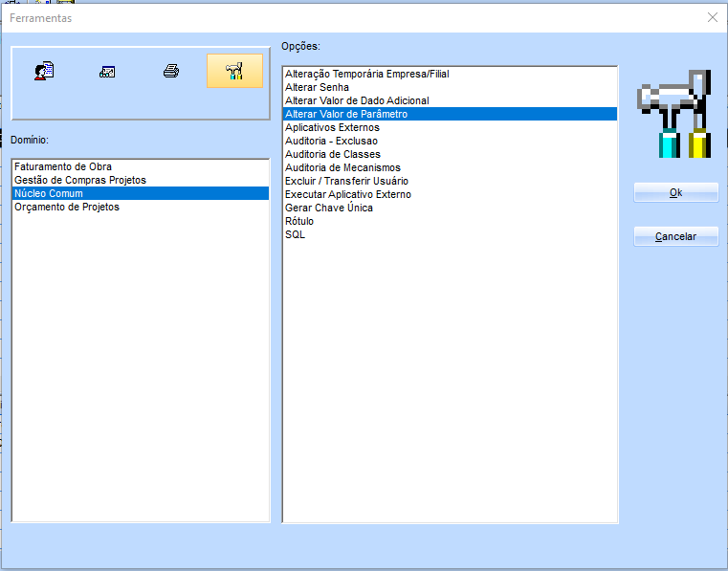Select the SQL option
Image resolution: width=728 pixels, height=571 pixels.
coord(296,234)
